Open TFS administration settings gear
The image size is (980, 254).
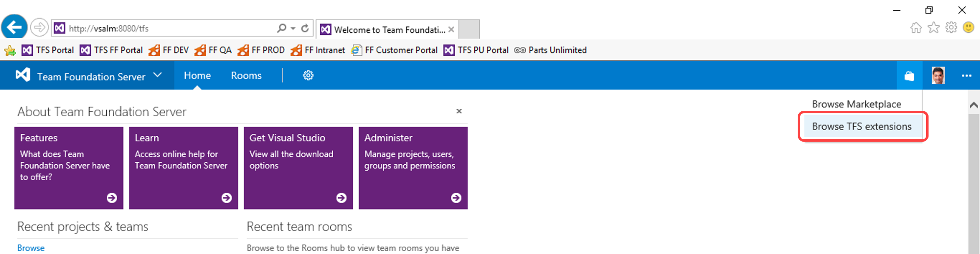[308, 76]
